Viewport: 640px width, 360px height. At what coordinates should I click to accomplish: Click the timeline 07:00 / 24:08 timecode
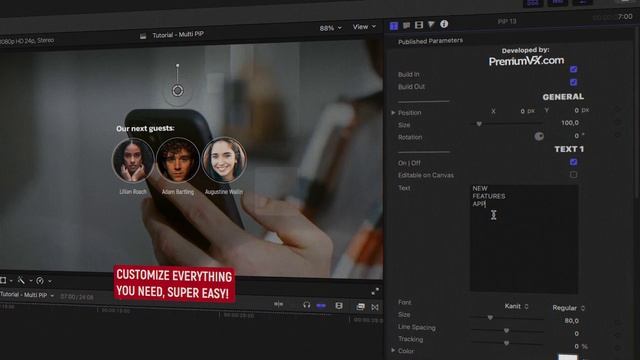(76, 297)
